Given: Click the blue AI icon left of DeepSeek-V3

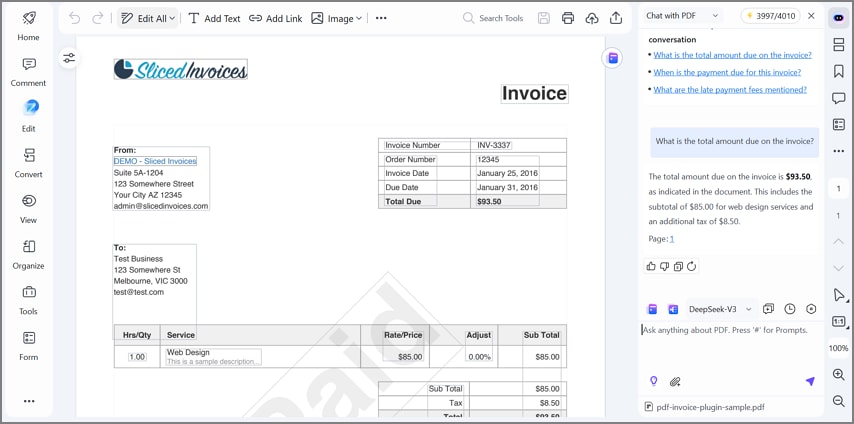Looking at the screenshot, I should click(673, 309).
